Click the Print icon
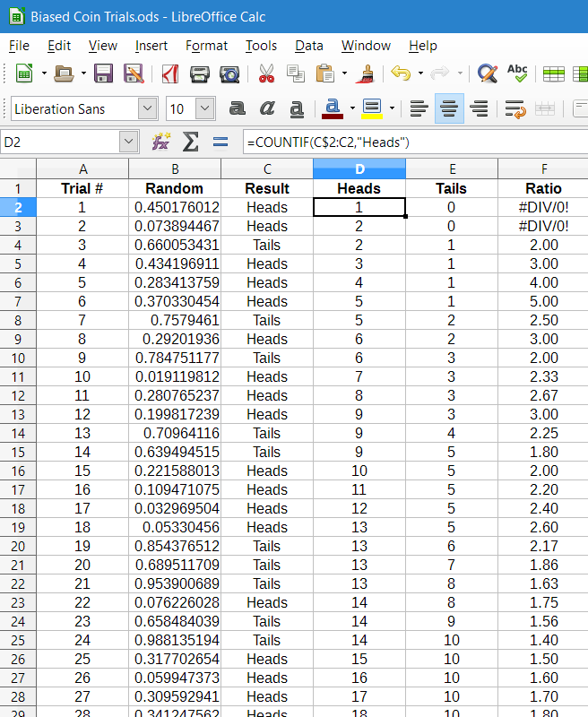The width and height of the screenshot is (588, 717). 199,73
